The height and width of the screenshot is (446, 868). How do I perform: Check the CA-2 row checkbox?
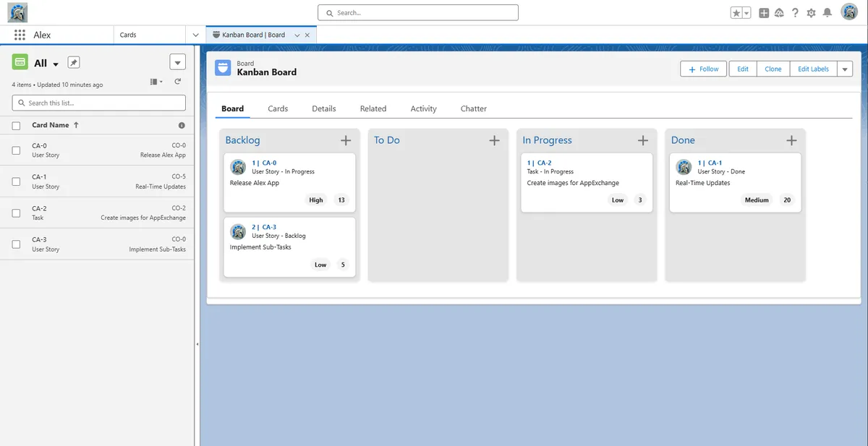click(x=16, y=213)
